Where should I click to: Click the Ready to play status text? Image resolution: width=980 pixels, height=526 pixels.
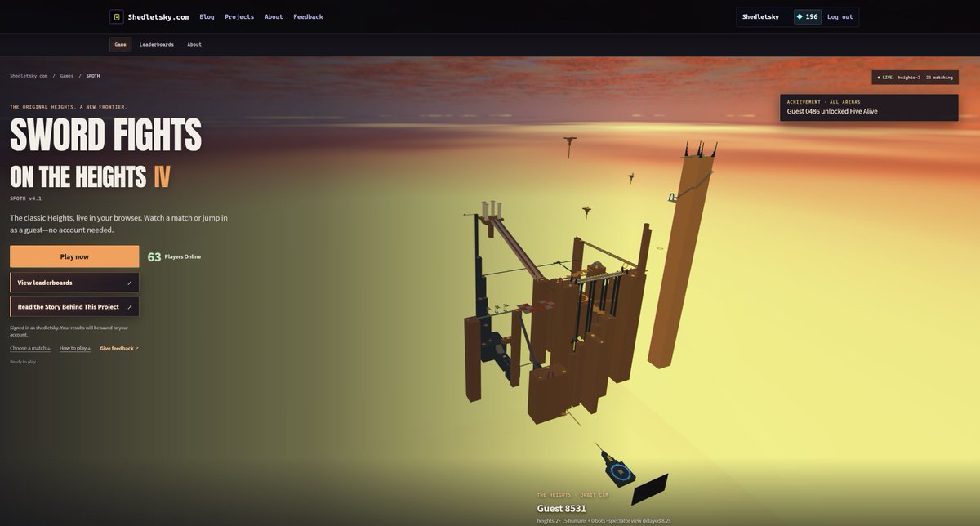tap(23, 361)
